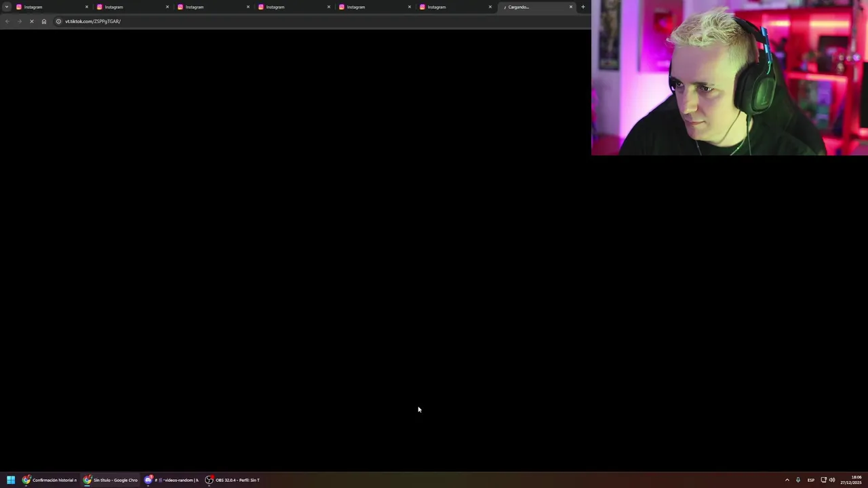
Task: Open the clock showing 18:06
Action: tap(851, 480)
